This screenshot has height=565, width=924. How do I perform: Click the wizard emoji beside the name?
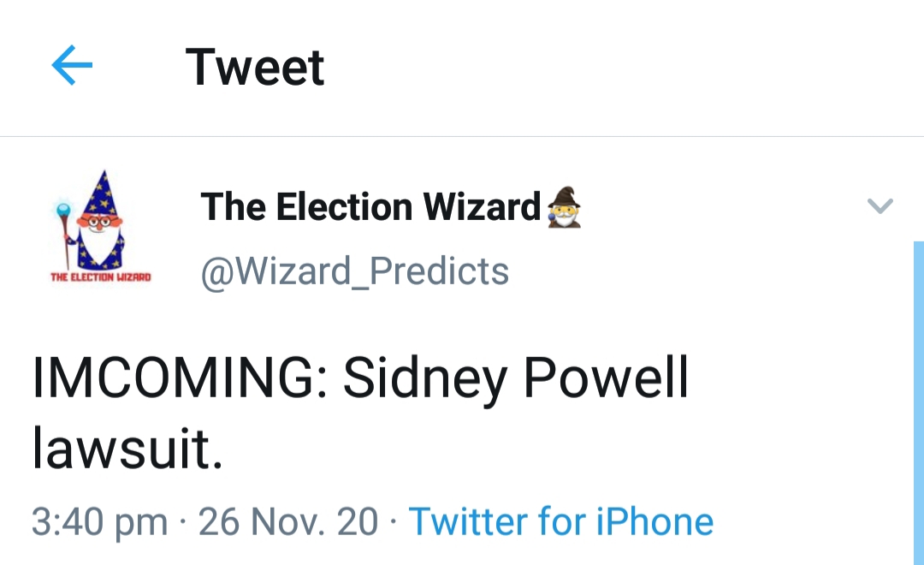coord(564,207)
